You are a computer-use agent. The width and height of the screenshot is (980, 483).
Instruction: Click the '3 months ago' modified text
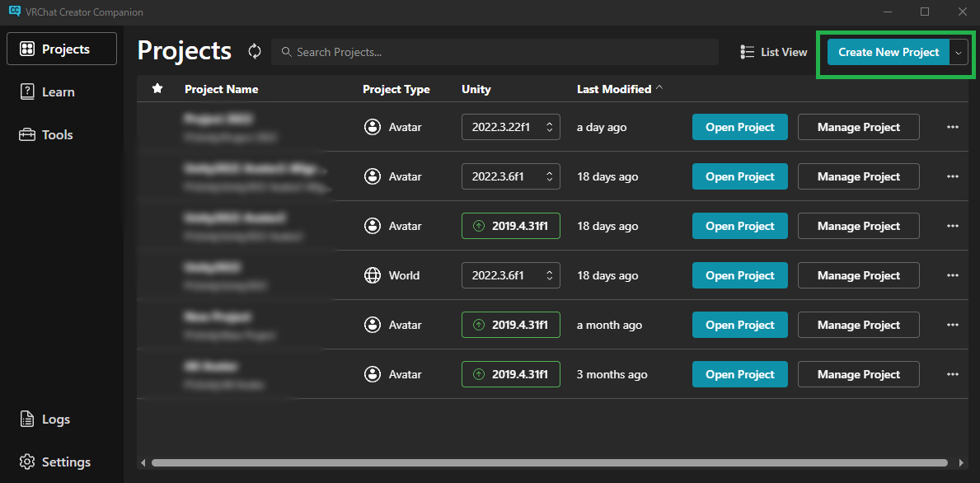(x=612, y=374)
